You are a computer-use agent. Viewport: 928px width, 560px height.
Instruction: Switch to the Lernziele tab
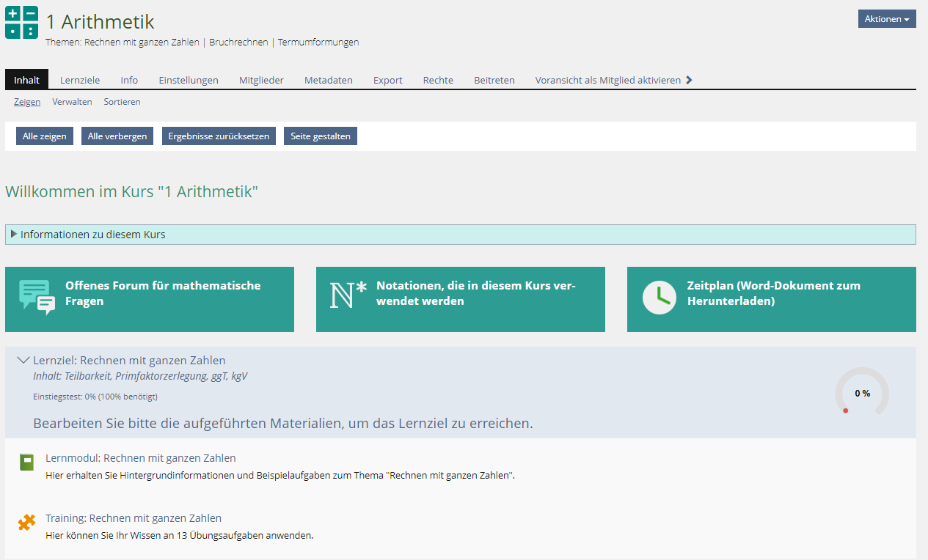(79, 79)
